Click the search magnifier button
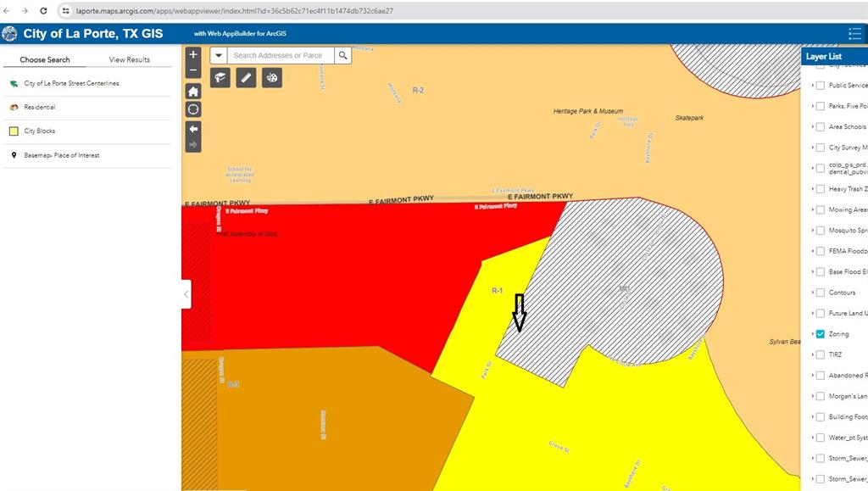The width and height of the screenshot is (868, 491). 342,55
